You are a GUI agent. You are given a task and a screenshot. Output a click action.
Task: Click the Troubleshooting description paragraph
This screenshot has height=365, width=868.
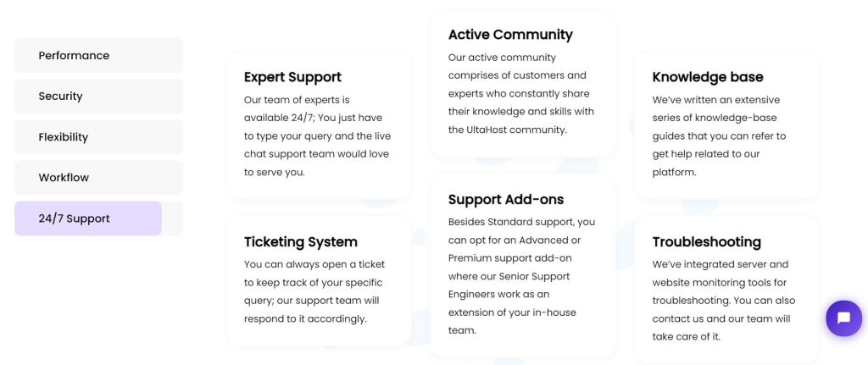(722, 300)
